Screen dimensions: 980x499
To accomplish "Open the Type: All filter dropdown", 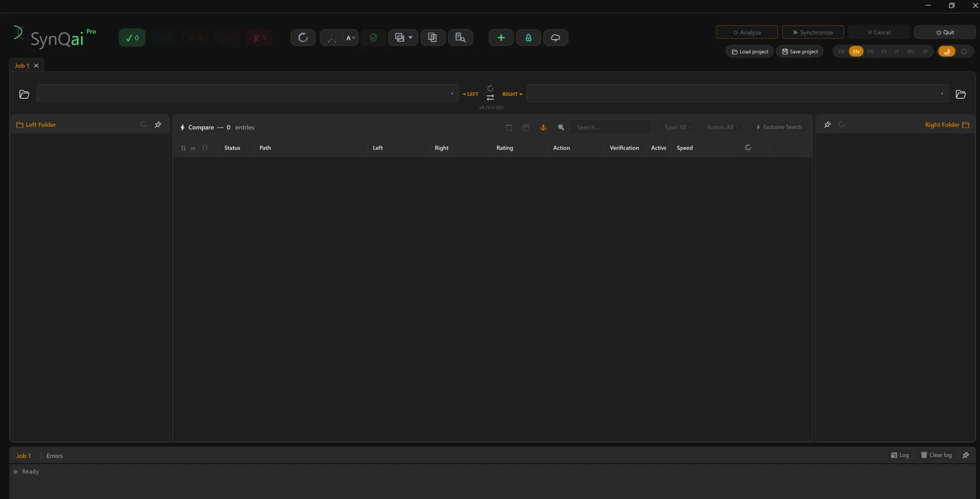I will click(677, 127).
